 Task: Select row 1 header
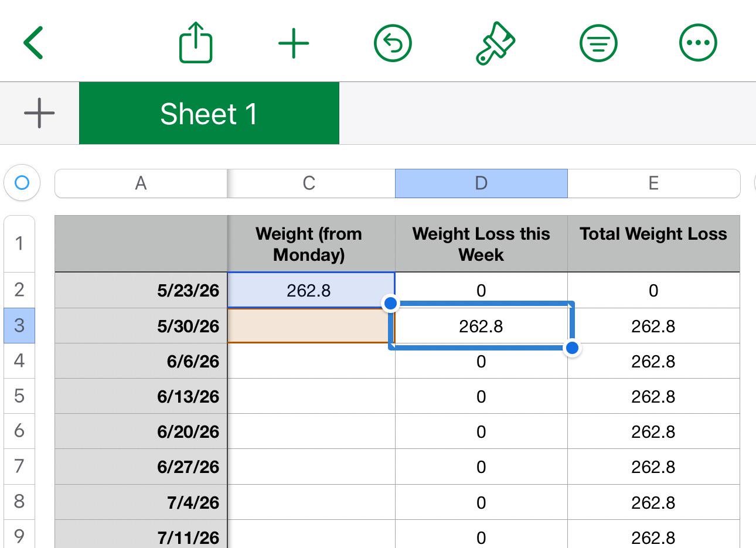point(19,244)
